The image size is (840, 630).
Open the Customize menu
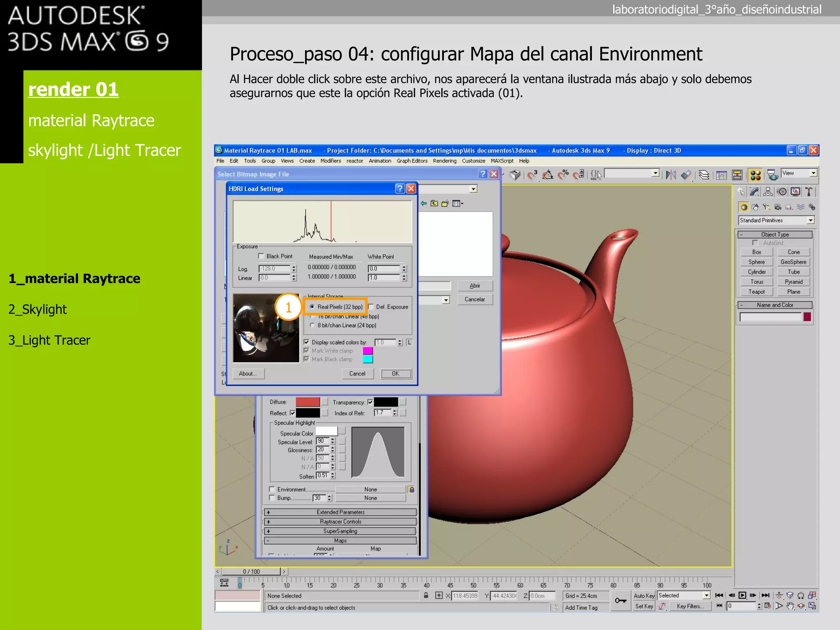pyautogui.click(x=473, y=161)
